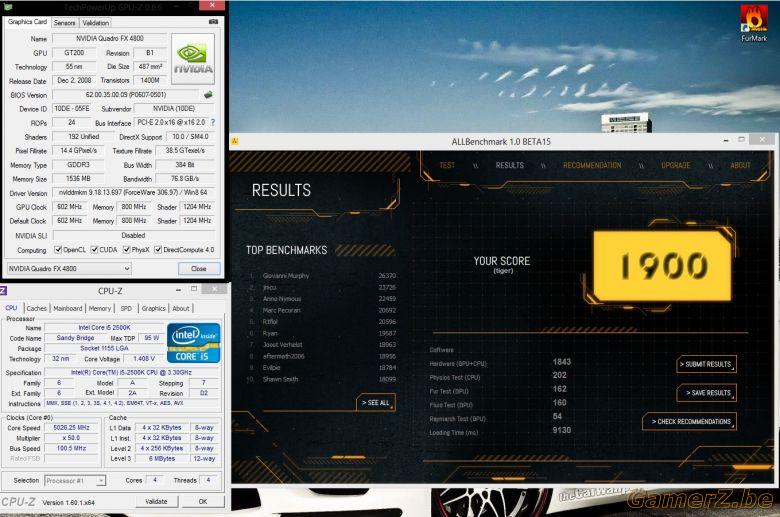Image resolution: width=780 pixels, height=517 pixels.
Task: Click the yellow 1900 score box
Action: pos(663,266)
